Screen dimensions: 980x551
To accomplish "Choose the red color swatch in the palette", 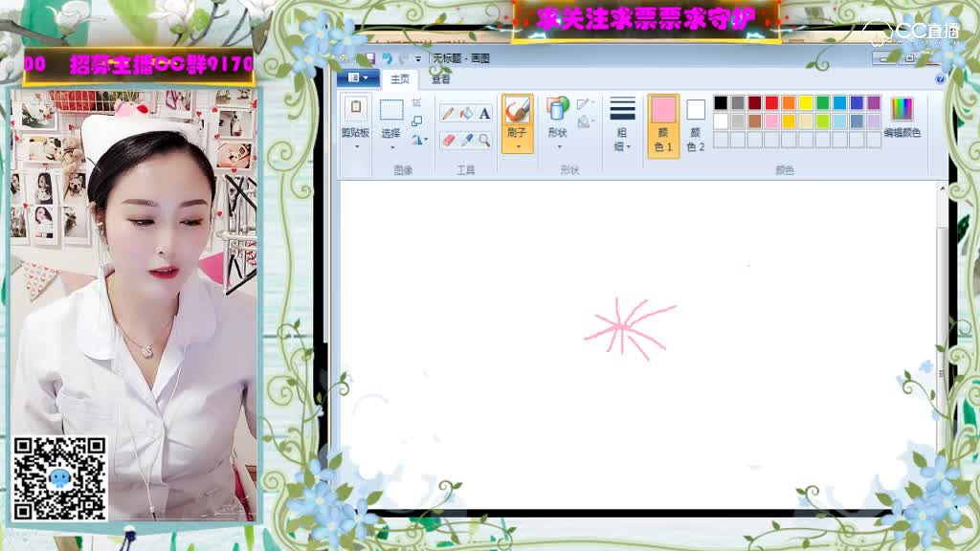I will tap(771, 103).
